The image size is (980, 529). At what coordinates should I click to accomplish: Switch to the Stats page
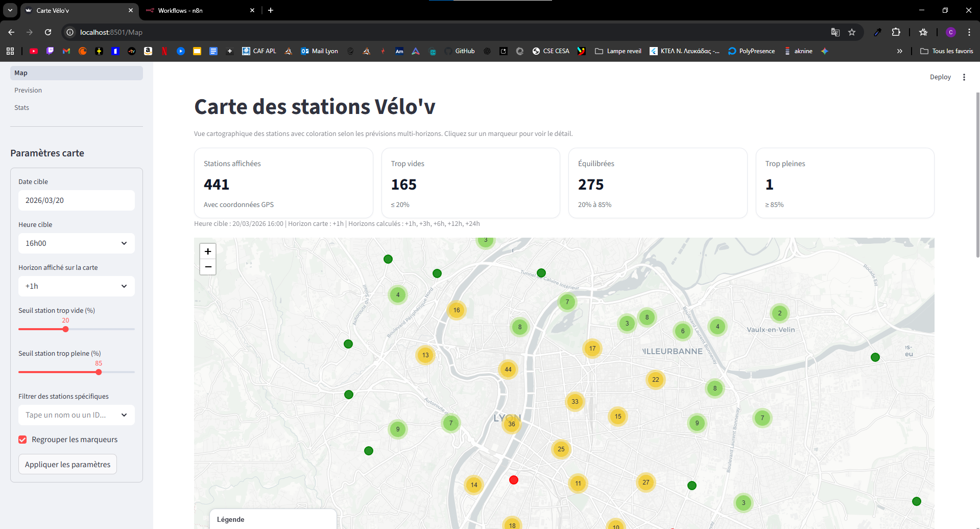21,107
